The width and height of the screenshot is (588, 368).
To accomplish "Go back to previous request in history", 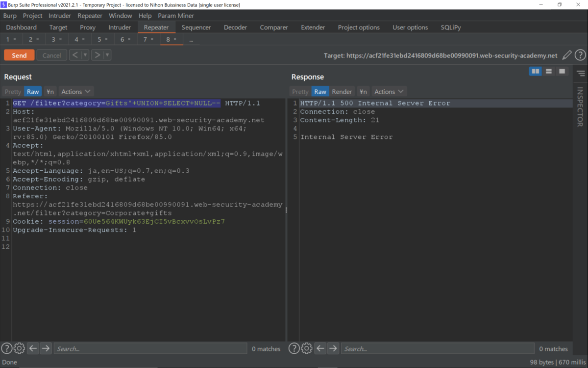I will coord(75,55).
